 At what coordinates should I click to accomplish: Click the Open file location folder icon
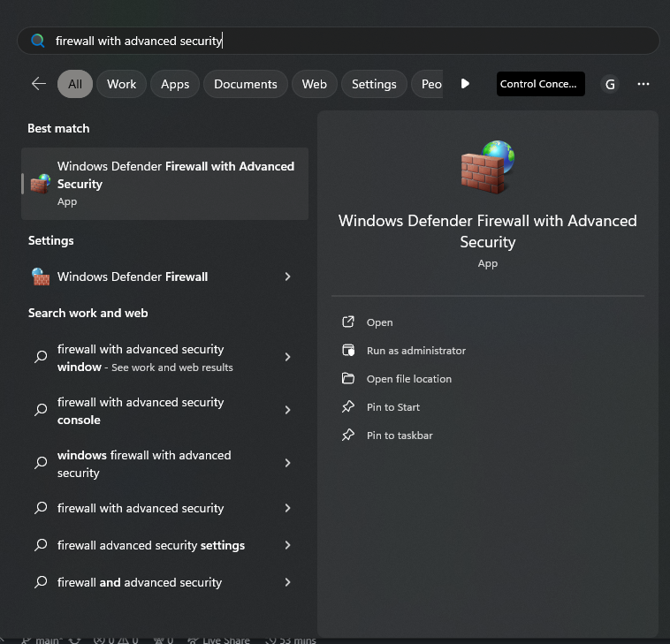pyautogui.click(x=348, y=378)
